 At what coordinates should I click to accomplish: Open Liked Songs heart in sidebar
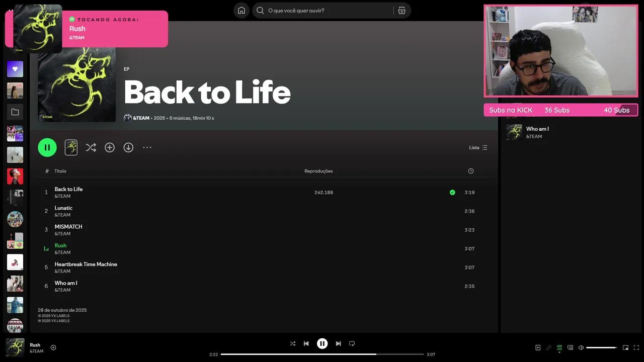tap(15, 69)
